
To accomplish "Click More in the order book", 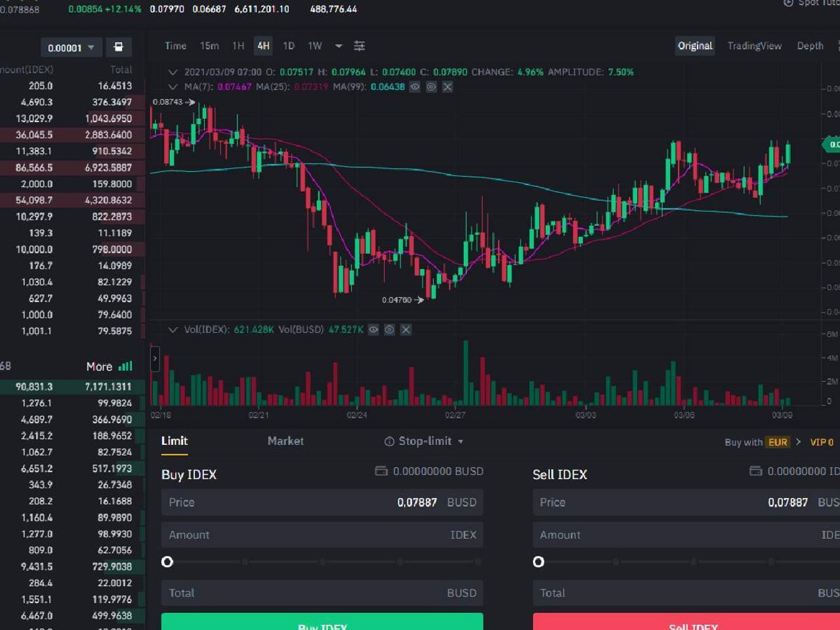I will (99, 367).
